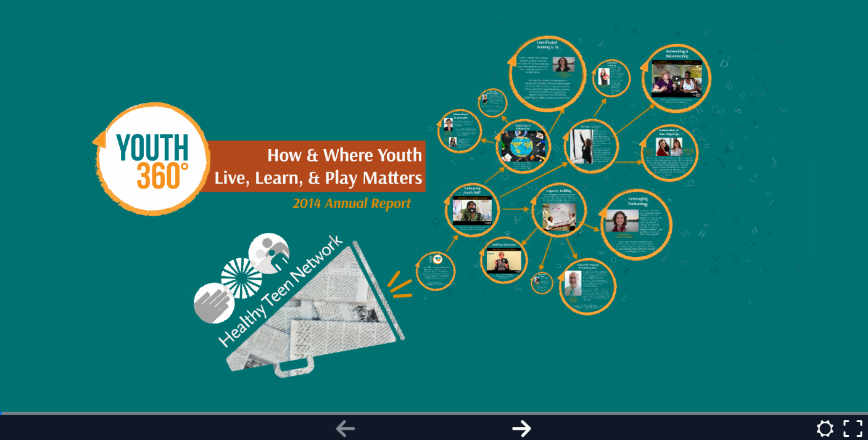Open the Member Services circle

(591, 146)
